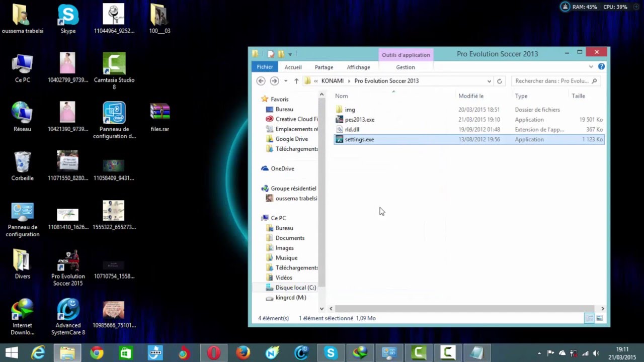Switch to the Accueil ribbon tab

pyautogui.click(x=293, y=67)
